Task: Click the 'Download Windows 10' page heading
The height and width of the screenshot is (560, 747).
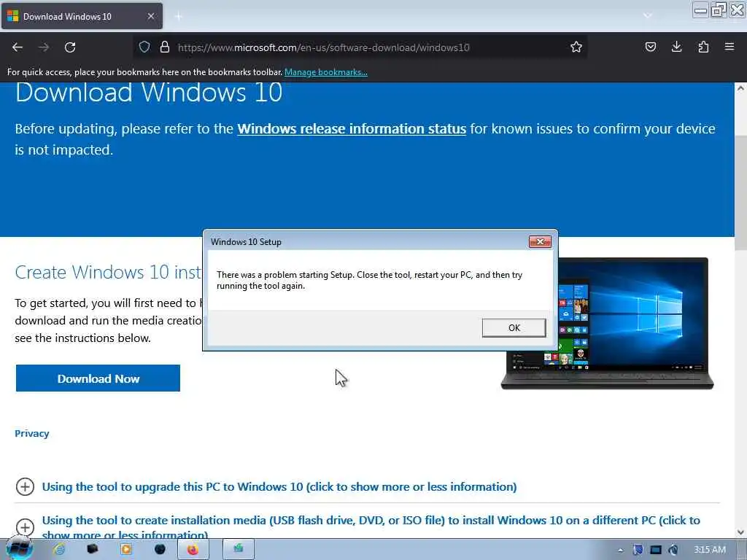Action: [x=149, y=93]
